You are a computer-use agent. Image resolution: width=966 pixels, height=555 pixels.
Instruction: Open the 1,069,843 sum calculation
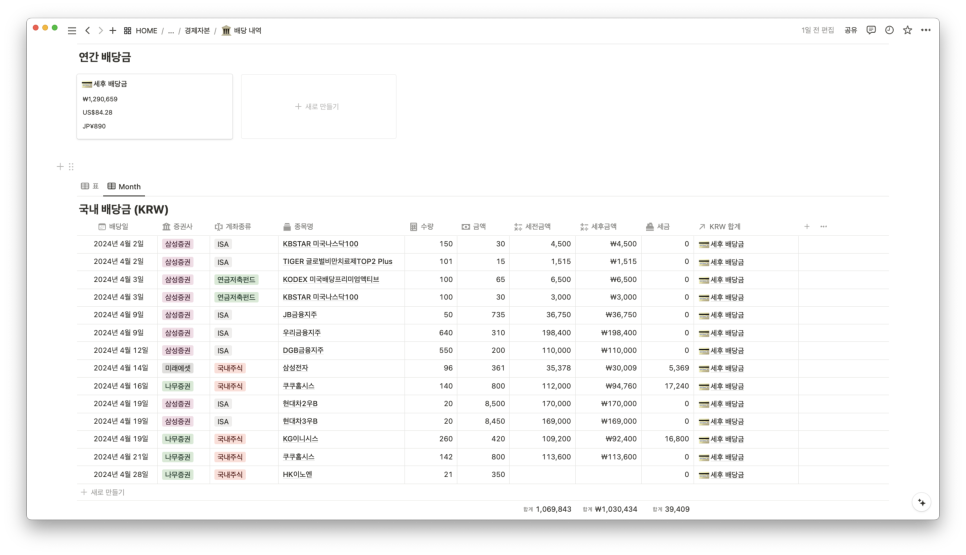coord(547,509)
